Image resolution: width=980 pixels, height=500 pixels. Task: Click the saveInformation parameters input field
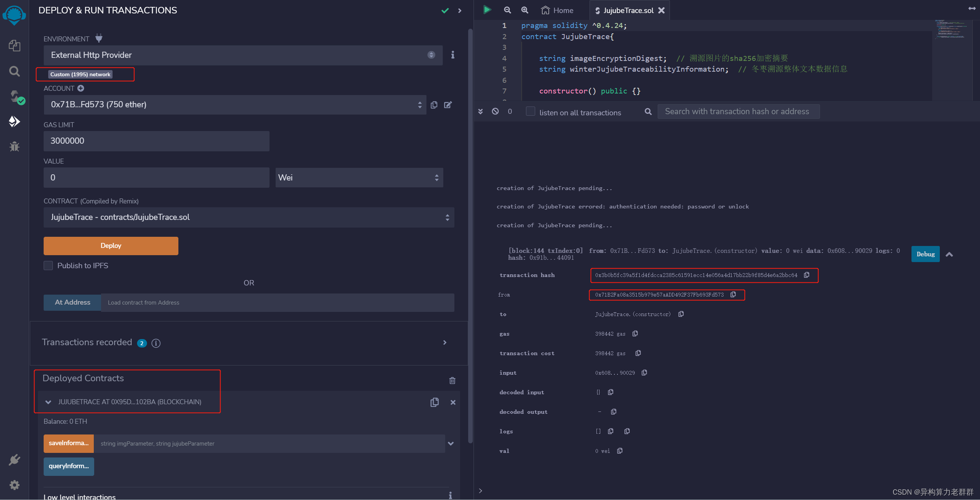tap(269, 443)
